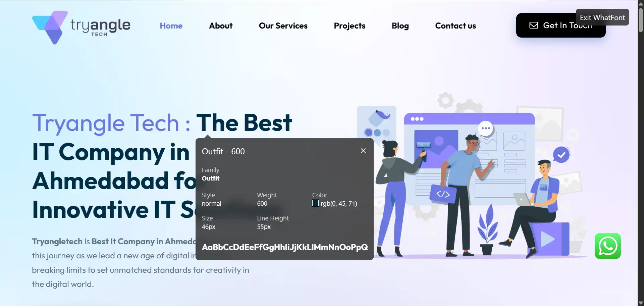The image size is (644, 306).
Task: Click the 'Outfit - 600' popup title
Action: click(223, 151)
